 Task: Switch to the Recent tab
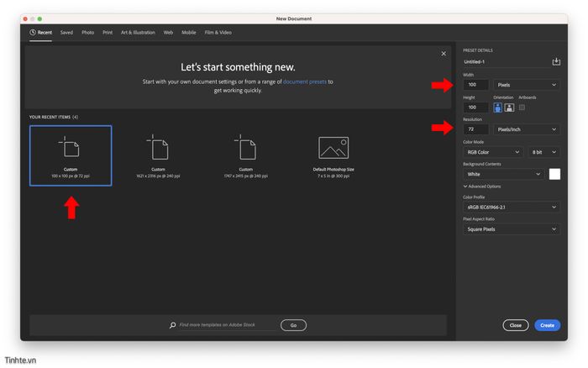pos(41,33)
